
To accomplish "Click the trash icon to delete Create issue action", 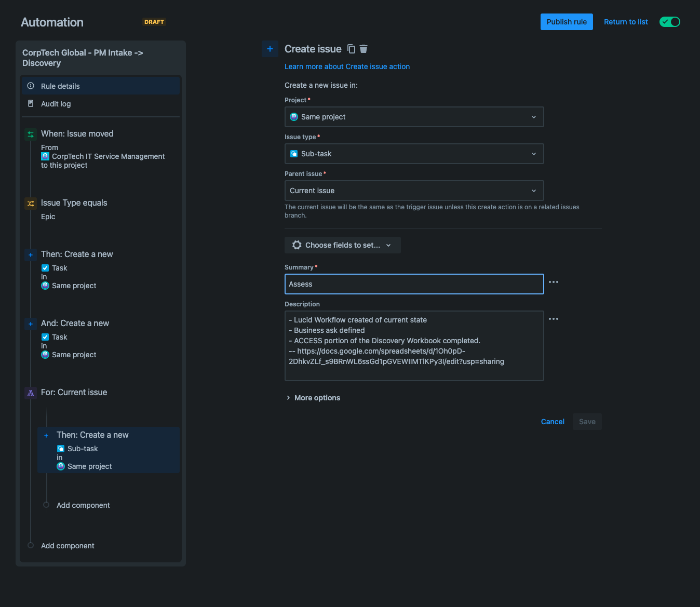I will 363,48.
